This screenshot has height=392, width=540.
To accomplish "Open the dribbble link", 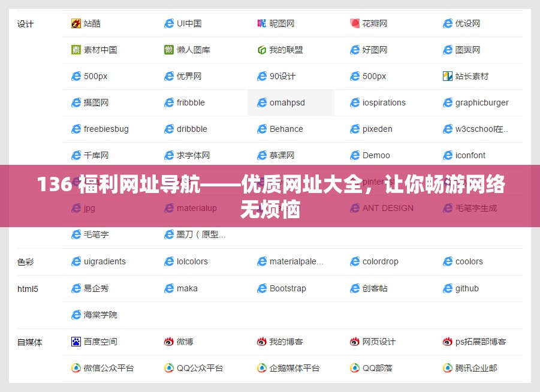I will pos(192,129).
